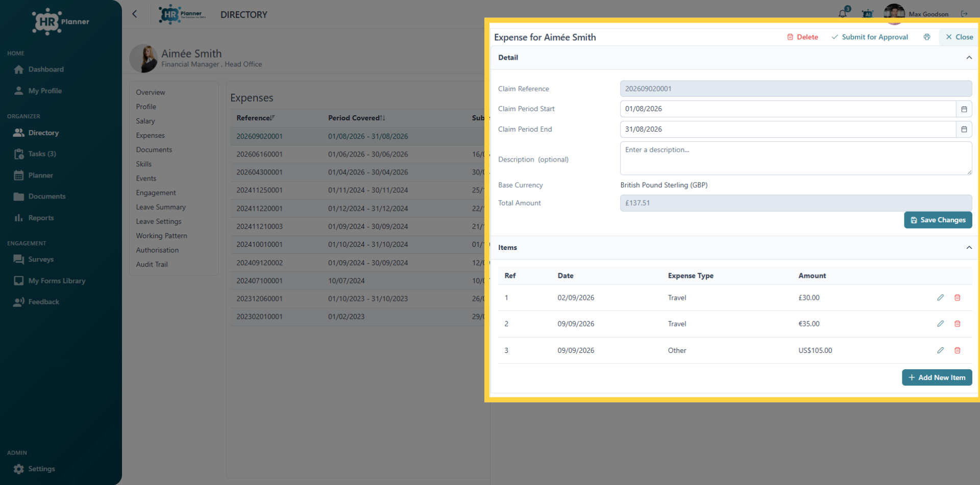This screenshot has height=485, width=980.
Task: Sort expenses by Period Covered column
Action: click(356, 118)
